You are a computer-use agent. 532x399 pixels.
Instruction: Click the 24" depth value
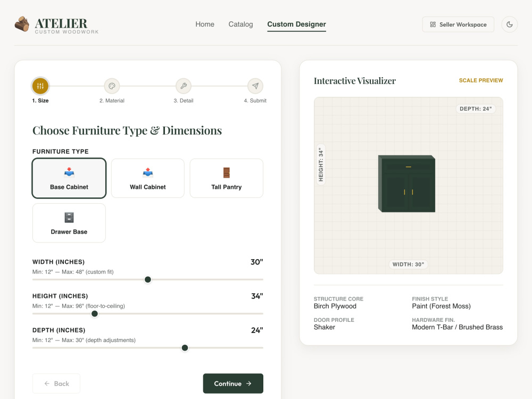coord(257,330)
